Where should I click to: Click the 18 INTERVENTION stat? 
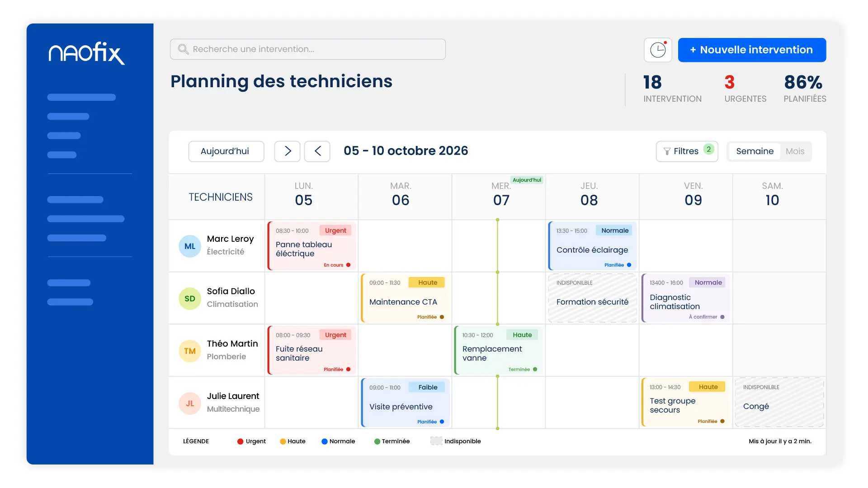click(x=672, y=89)
